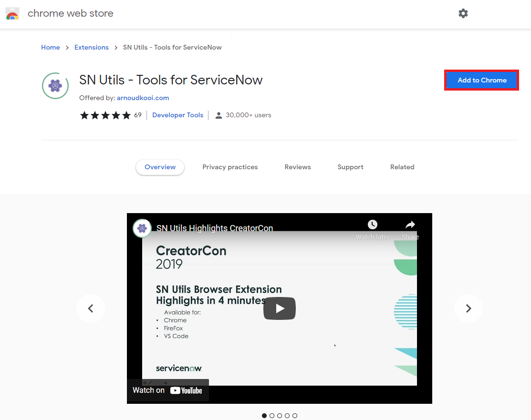The height and width of the screenshot is (420, 531).
Task: Switch to the Privacy practices tab
Action: pyautogui.click(x=230, y=167)
